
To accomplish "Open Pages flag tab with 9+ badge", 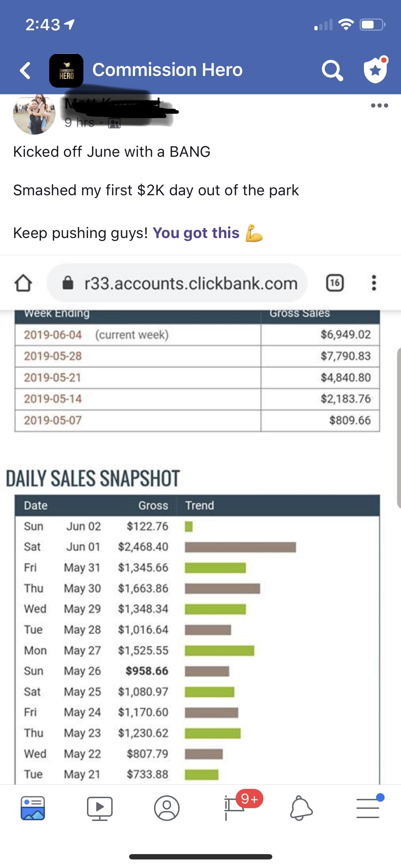I will (x=239, y=806).
